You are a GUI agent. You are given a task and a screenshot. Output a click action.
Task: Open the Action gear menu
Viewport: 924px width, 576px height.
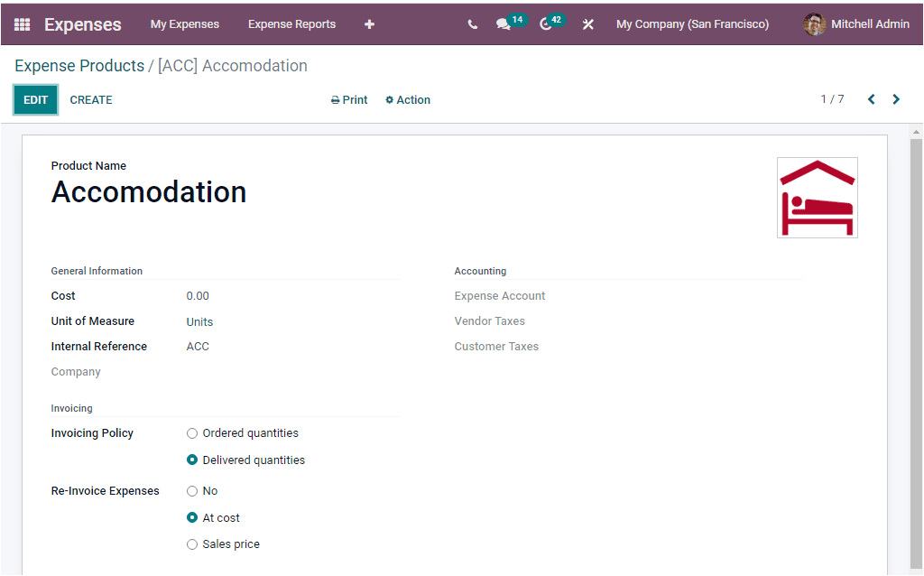point(407,99)
